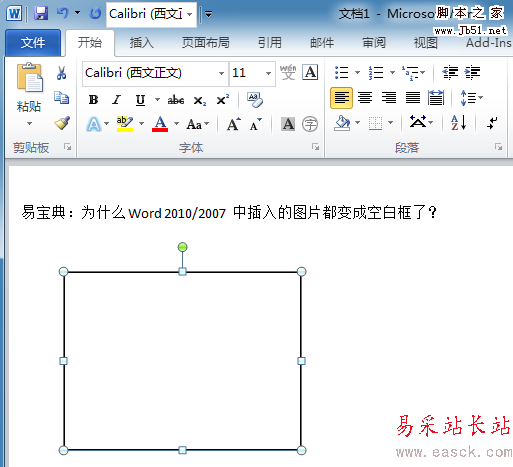Open the 页面布局 tab

(206, 43)
